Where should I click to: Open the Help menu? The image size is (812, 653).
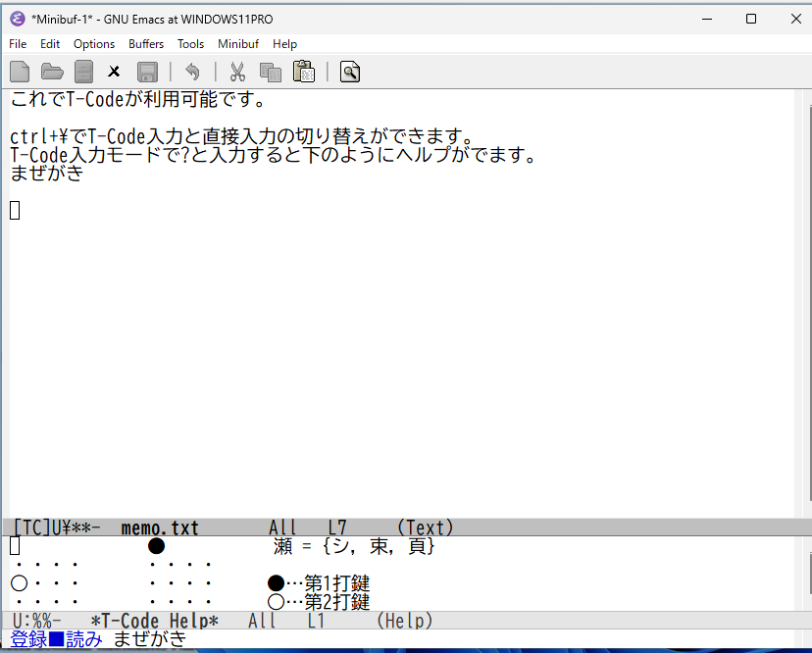[284, 44]
